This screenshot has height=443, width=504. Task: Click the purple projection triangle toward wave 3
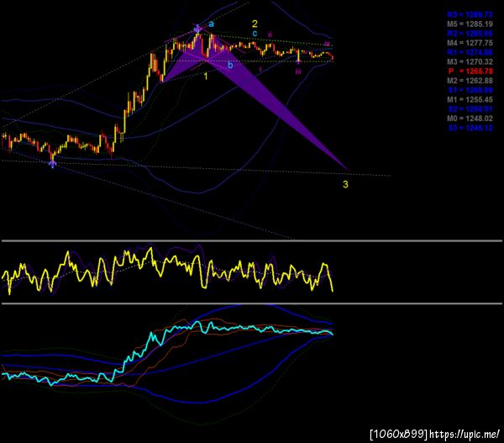273,100
